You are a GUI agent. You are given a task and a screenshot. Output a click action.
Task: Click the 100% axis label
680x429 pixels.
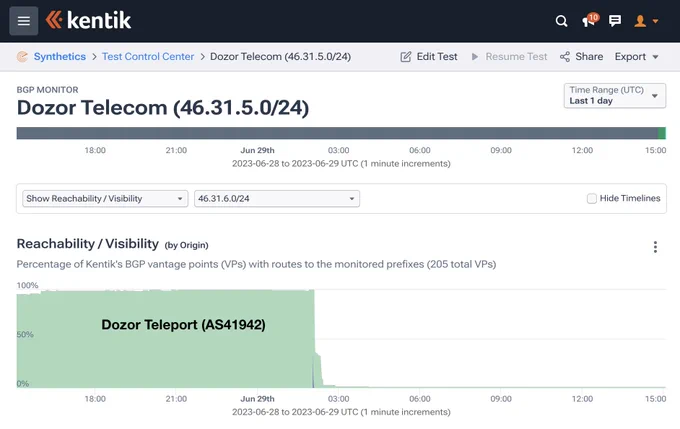coord(27,285)
